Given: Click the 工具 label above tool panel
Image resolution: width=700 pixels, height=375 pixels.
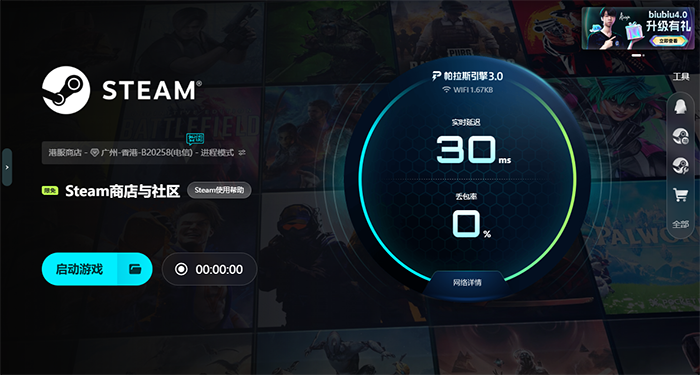Looking at the screenshot, I should point(681,77).
